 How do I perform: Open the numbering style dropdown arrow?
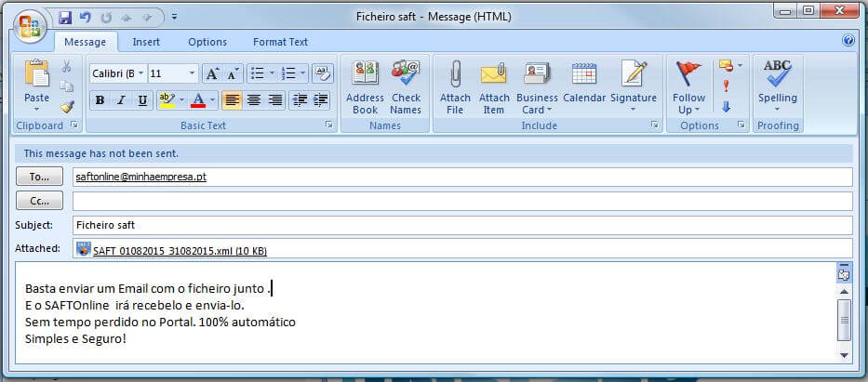tap(302, 73)
